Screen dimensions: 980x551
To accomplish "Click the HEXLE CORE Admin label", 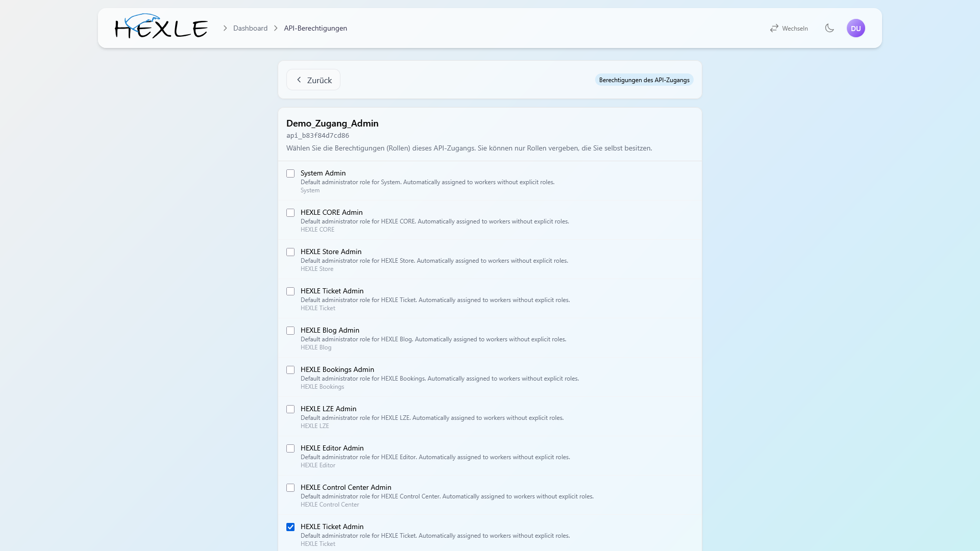I will pyautogui.click(x=332, y=212).
